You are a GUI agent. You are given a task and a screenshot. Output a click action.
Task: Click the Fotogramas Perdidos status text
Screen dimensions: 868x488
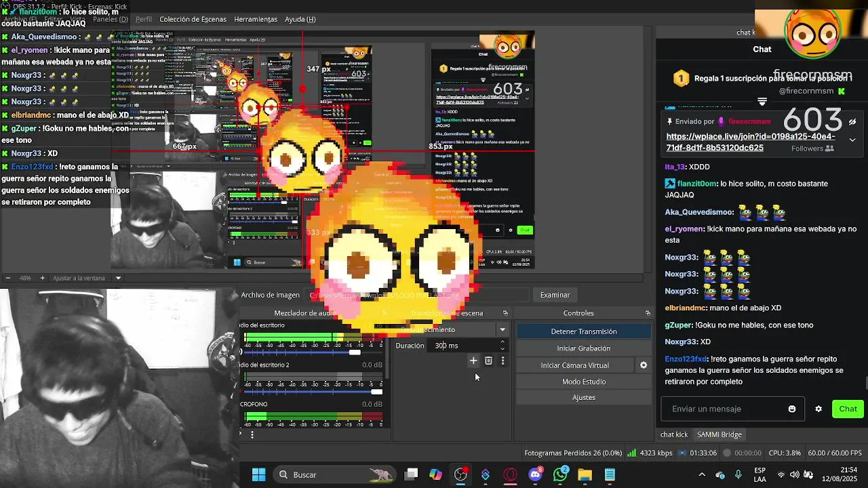(573, 453)
